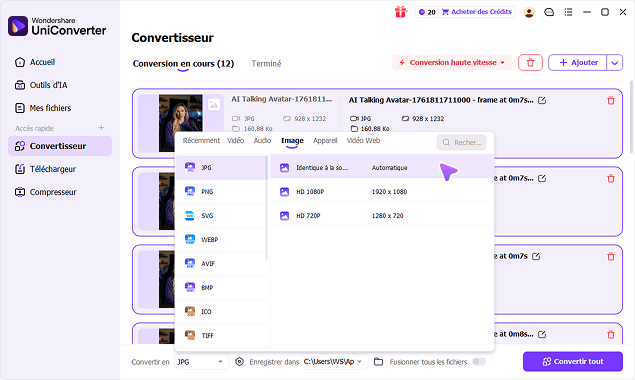This screenshot has height=380, width=635.
Task: Open output settings gear icon near Convertir en
Action: tap(239, 361)
